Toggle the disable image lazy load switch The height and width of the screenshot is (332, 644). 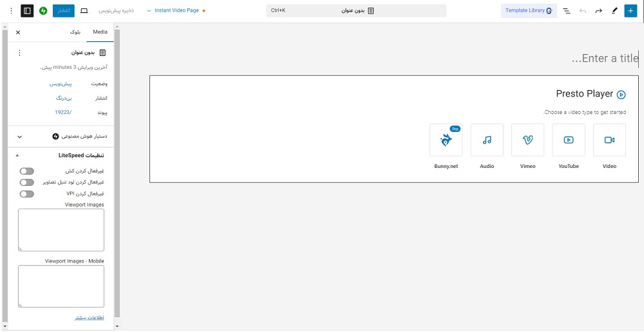click(27, 182)
